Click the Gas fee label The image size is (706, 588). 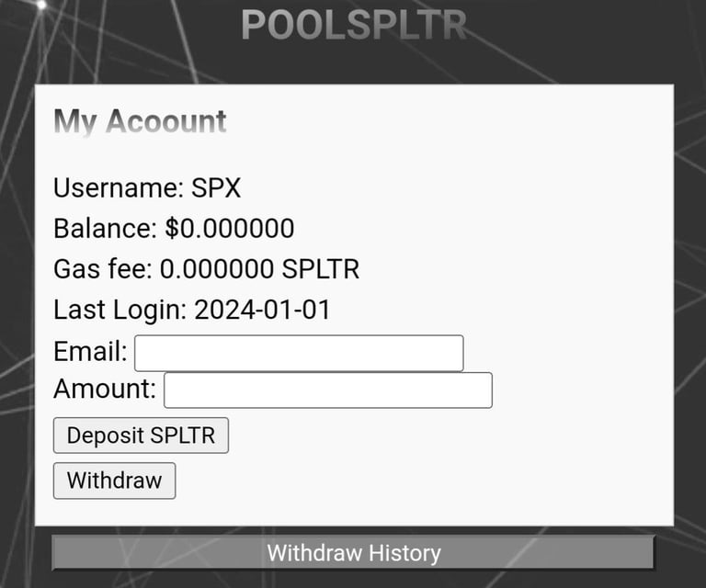pos(102,269)
